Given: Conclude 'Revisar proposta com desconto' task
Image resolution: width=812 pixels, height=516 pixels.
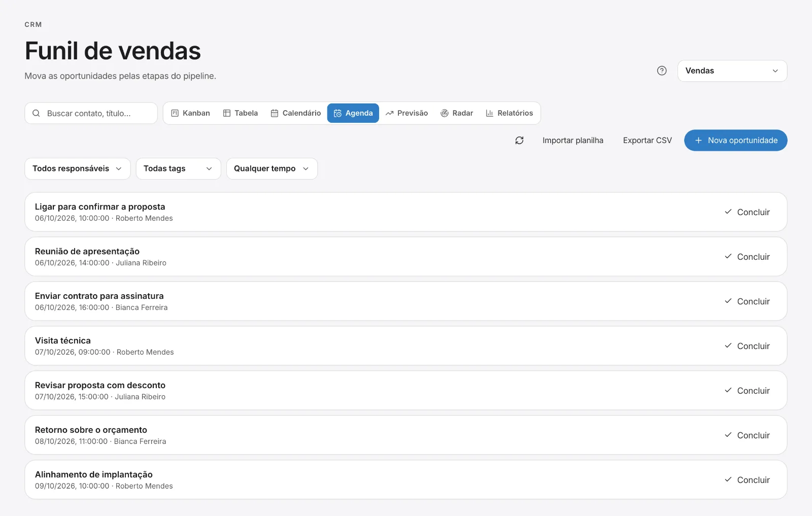Looking at the screenshot, I should 747,391.
